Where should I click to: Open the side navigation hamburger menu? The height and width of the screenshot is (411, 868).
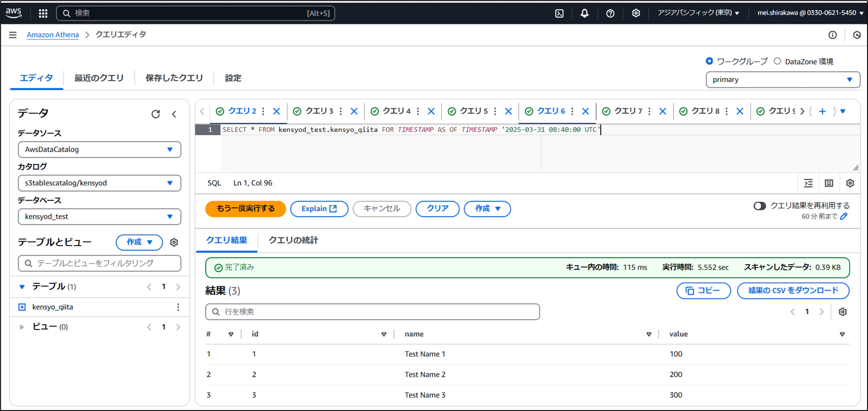click(x=13, y=35)
